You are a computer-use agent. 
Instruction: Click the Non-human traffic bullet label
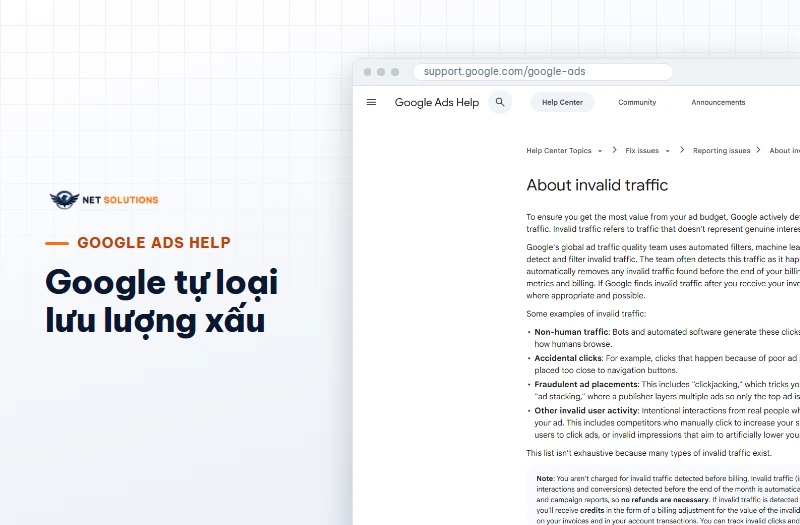(x=571, y=332)
